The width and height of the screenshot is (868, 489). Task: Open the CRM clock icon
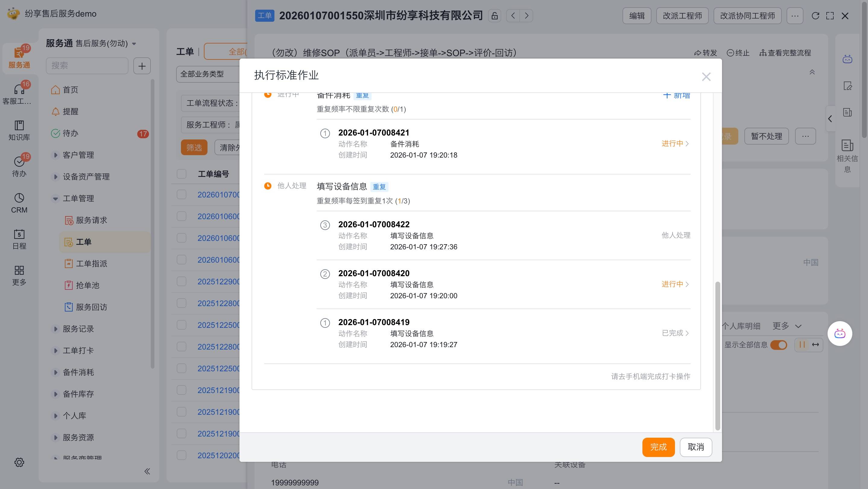tap(19, 198)
